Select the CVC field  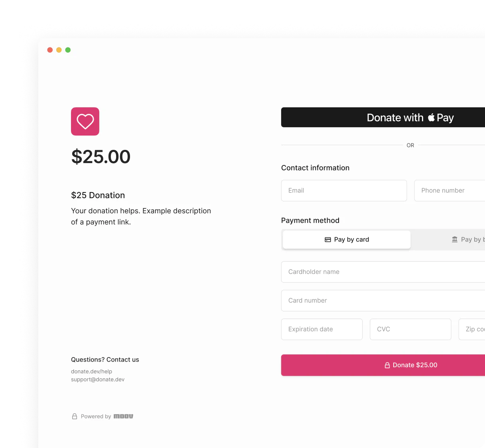pyautogui.click(x=410, y=329)
